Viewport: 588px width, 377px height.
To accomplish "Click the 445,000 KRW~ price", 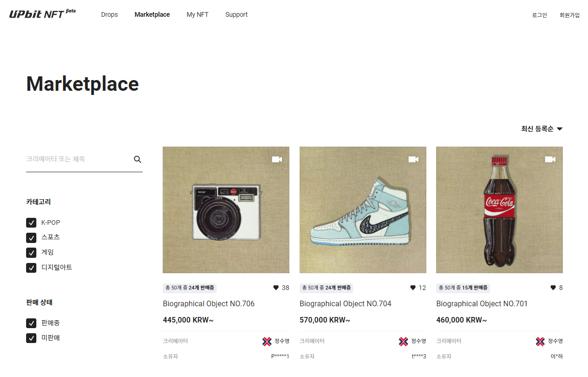I will coord(188,320).
